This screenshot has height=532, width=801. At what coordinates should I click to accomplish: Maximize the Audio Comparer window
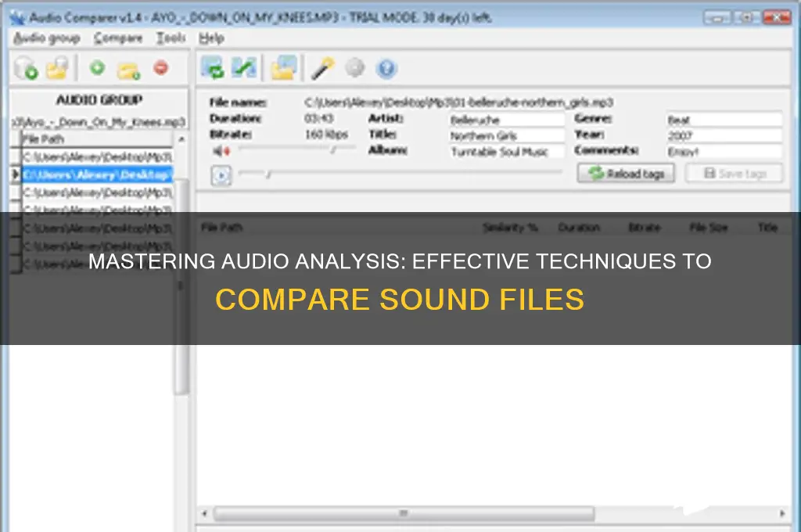(746, 18)
